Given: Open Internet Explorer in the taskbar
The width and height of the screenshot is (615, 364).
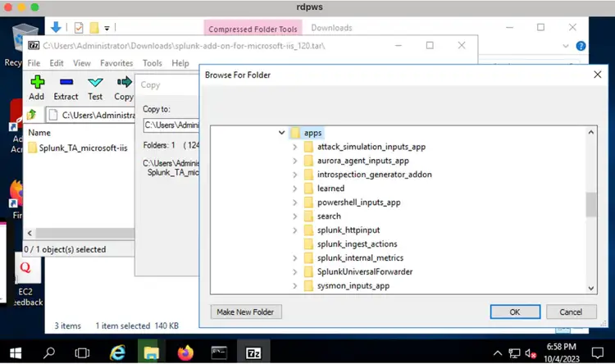Looking at the screenshot, I should coord(116,353).
